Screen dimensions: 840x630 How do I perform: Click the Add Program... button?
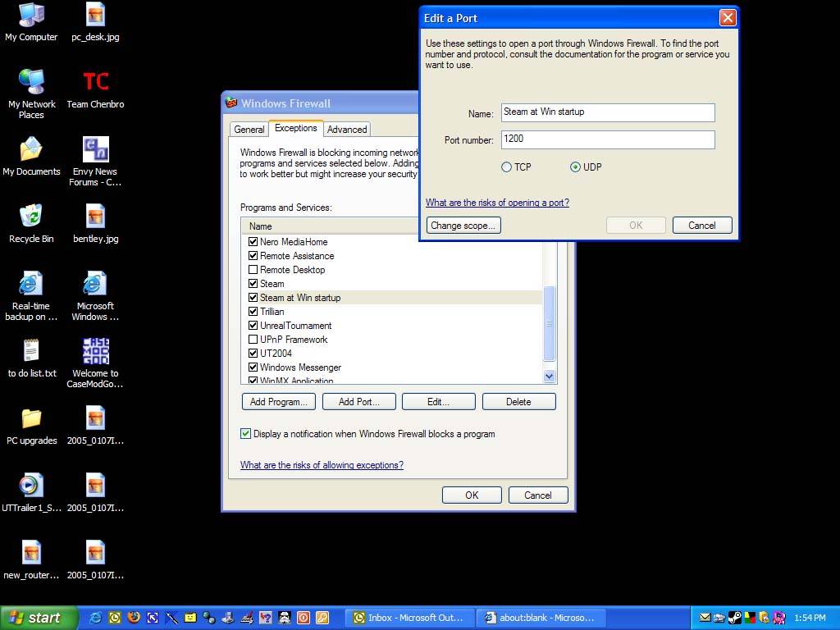279,402
